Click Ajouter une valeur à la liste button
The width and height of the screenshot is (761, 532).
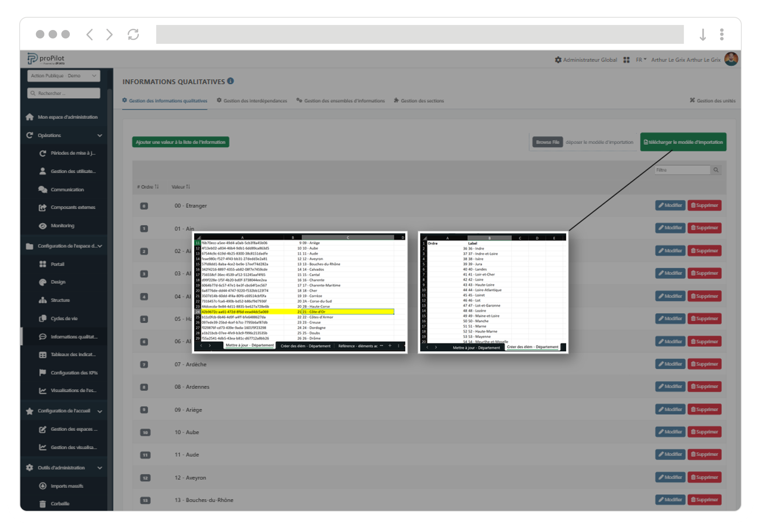pos(181,142)
